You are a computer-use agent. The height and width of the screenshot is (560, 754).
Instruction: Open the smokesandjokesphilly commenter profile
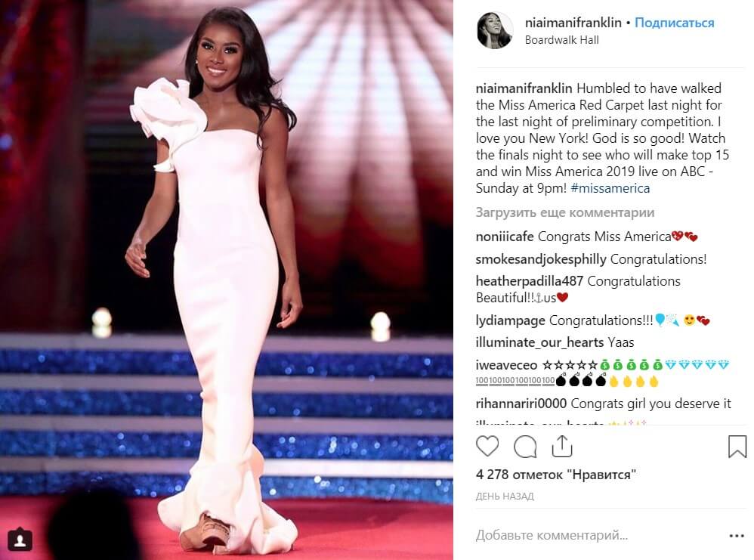[x=541, y=259]
